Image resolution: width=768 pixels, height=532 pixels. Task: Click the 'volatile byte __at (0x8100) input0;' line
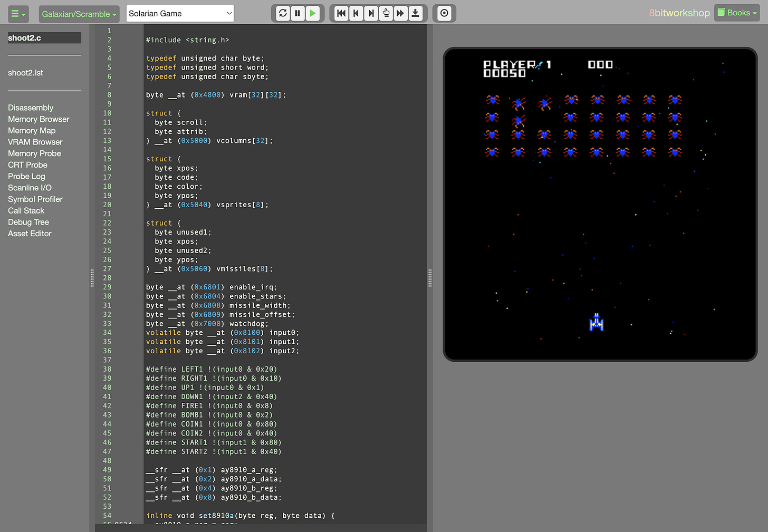223,333
